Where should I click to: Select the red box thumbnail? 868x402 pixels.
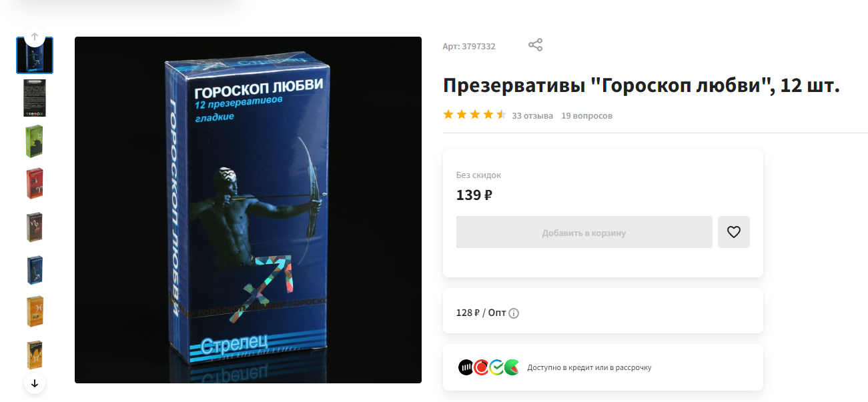pos(35,183)
